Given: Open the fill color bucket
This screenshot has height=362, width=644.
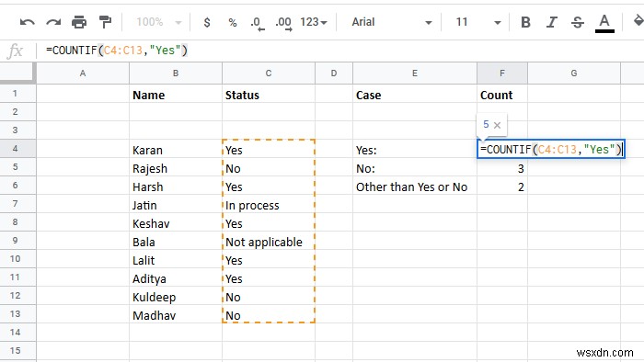Looking at the screenshot, I should coord(638,20).
